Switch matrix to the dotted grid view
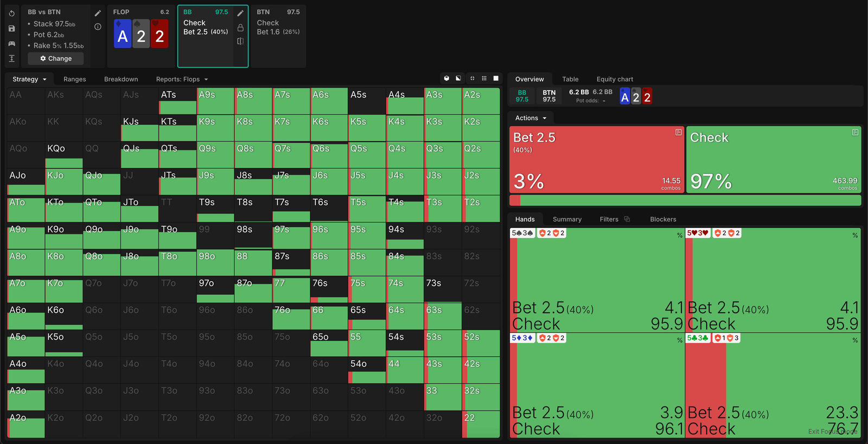Viewport: 868px width, 444px height. (x=484, y=79)
